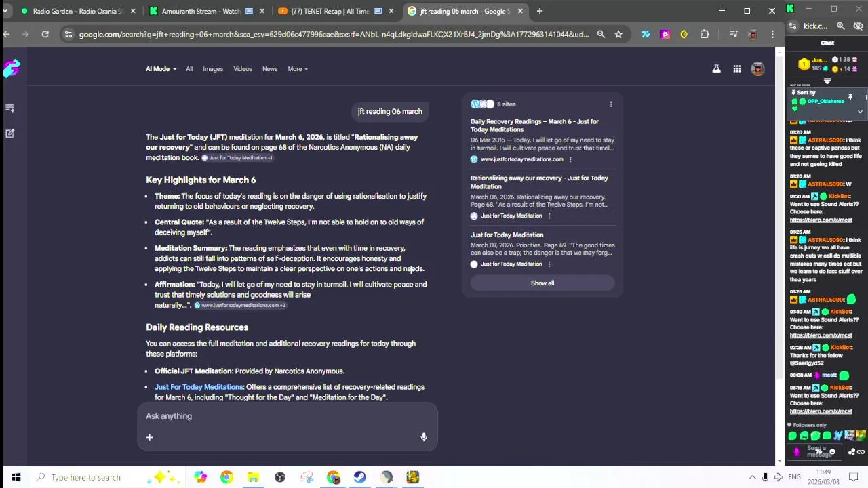Open the More search filters dropdown
Viewport: 868px width, 488px height.
pos(298,69)
